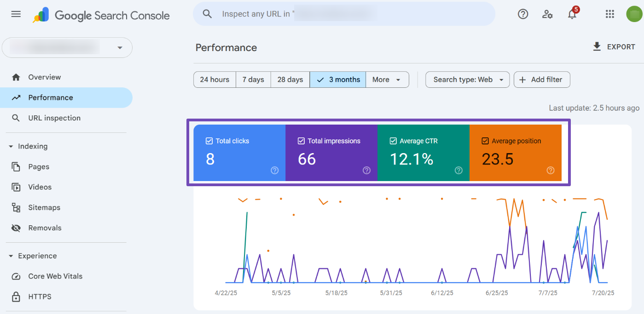Click the Performance trend icon

click(16, 97)
